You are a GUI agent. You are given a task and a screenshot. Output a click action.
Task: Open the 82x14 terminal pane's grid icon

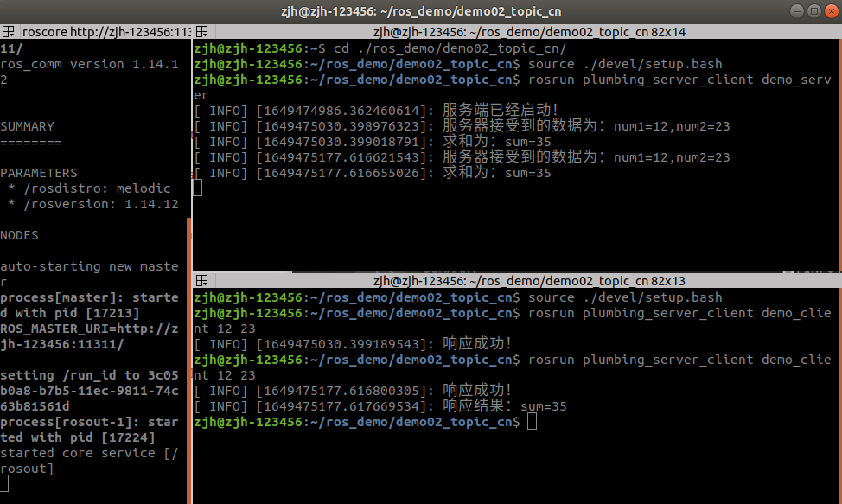pyautogui.click(x=202, y=32)
